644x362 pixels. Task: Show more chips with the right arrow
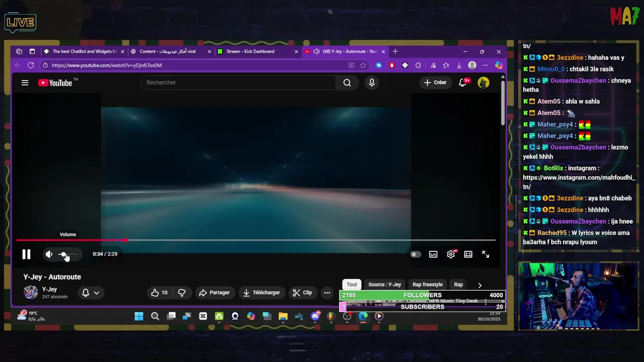[x=479, y=285]
